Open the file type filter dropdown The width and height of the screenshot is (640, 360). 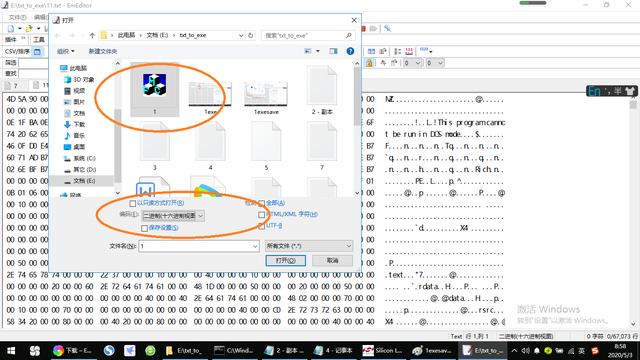click(309, 246)
